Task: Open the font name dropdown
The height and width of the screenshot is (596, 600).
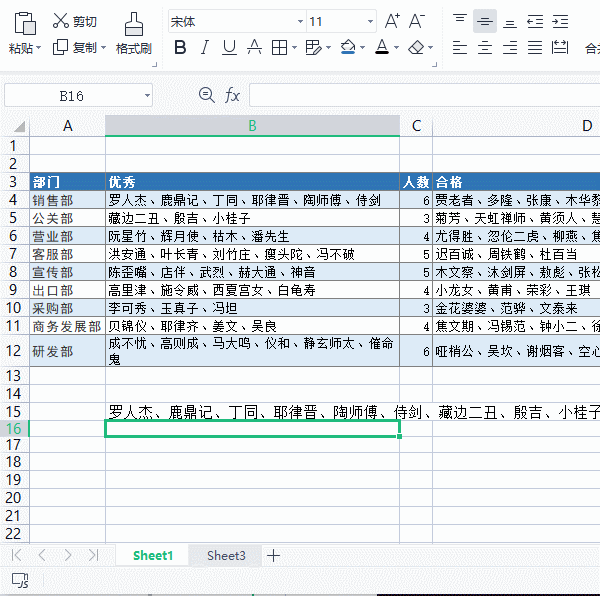Action: [x=300, y=21]
